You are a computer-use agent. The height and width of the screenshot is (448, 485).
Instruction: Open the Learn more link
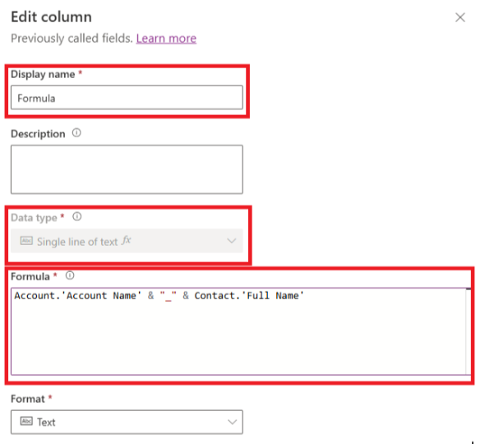click(166, 39)
